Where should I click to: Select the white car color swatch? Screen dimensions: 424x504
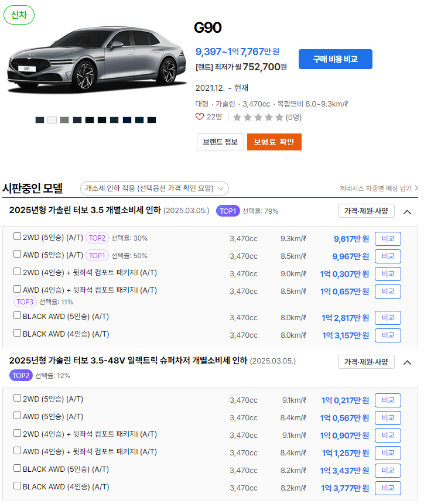point(52,120)
